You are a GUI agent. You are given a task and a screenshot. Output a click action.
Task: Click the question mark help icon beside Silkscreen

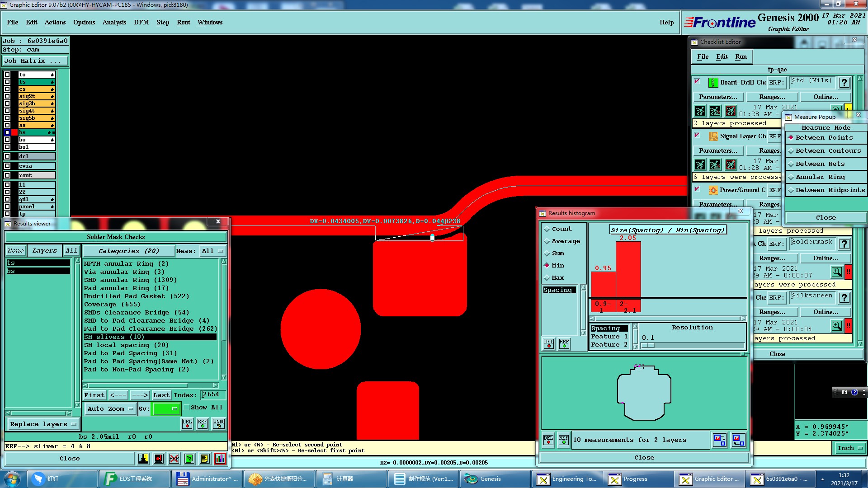844,298
